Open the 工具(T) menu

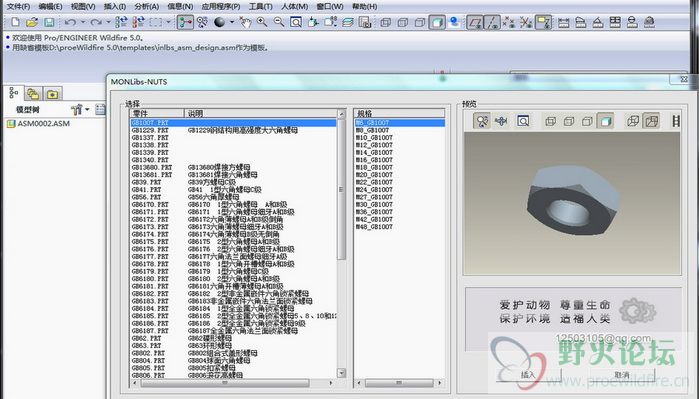(260, 6)
